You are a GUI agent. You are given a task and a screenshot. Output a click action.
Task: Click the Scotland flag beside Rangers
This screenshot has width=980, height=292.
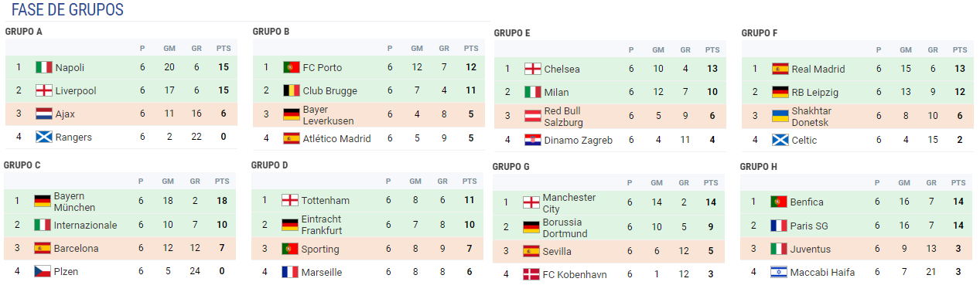point(43,137)
